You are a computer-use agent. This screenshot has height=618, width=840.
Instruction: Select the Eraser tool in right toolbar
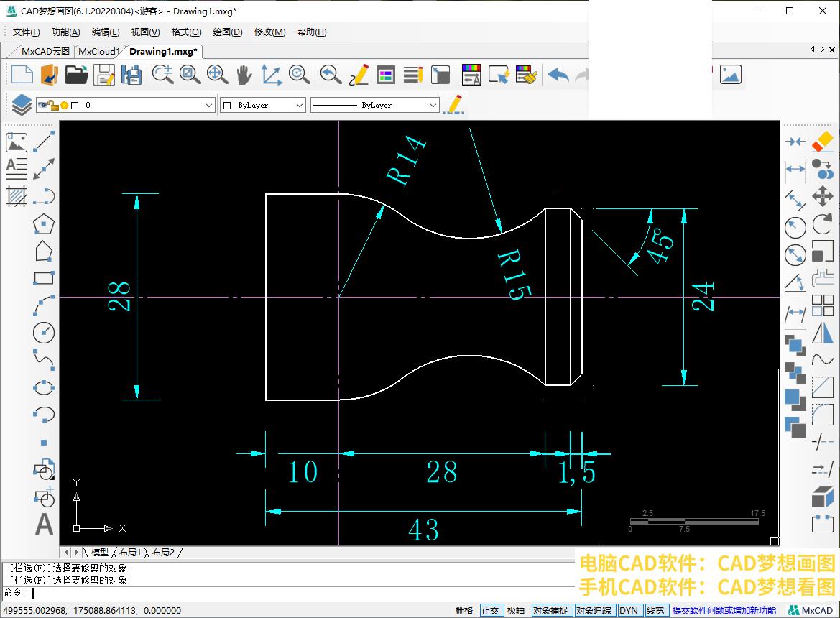[822, 142]
